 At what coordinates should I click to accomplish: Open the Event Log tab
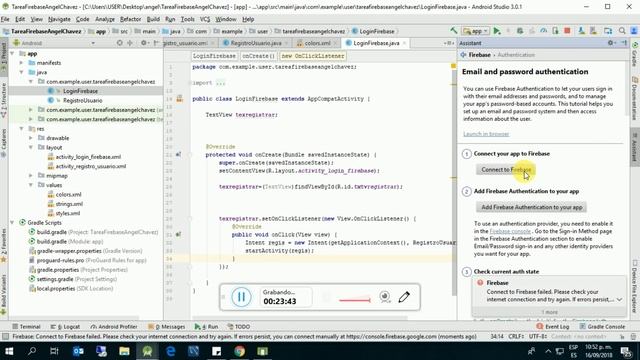coord(553,327)
